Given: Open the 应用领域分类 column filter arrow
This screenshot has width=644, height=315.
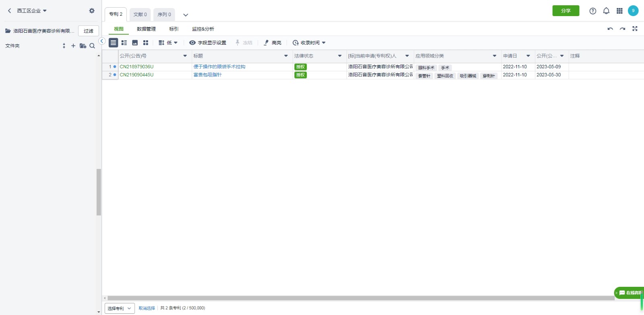Looking at the screenshot, I should 495,56.
